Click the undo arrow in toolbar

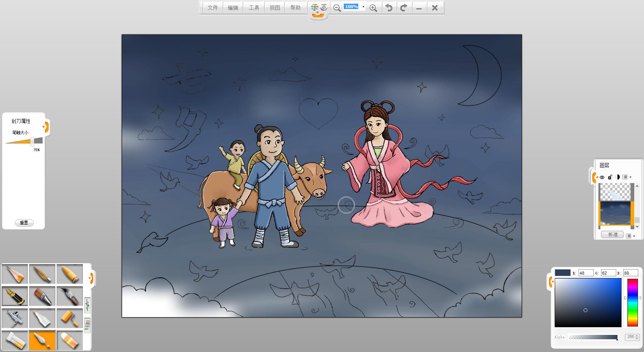point(389,8)
